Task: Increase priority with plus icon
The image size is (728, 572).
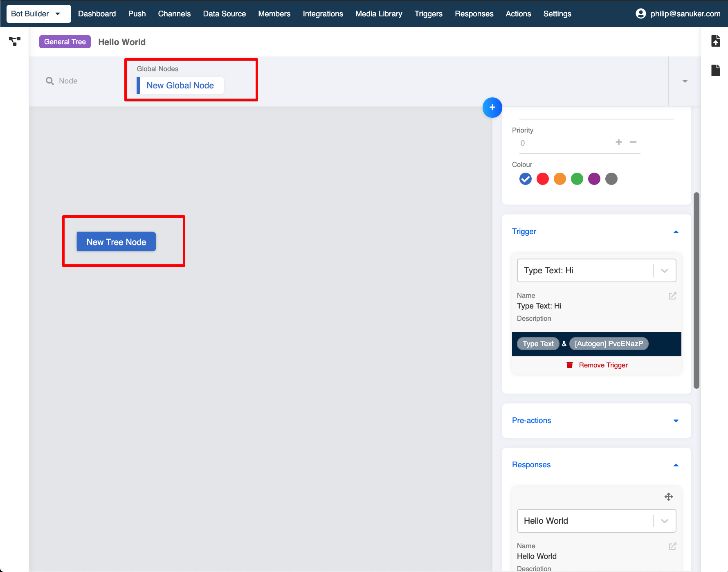Action: click(x=619, y=142)
